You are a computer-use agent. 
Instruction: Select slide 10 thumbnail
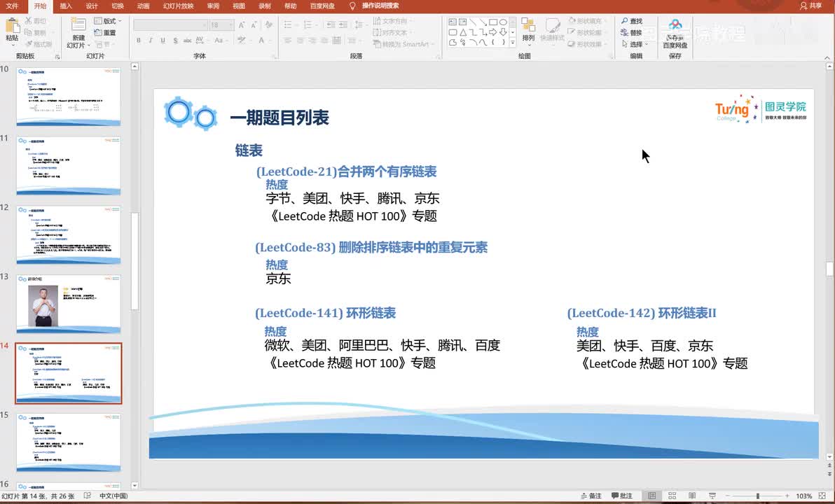click(69, 97)
